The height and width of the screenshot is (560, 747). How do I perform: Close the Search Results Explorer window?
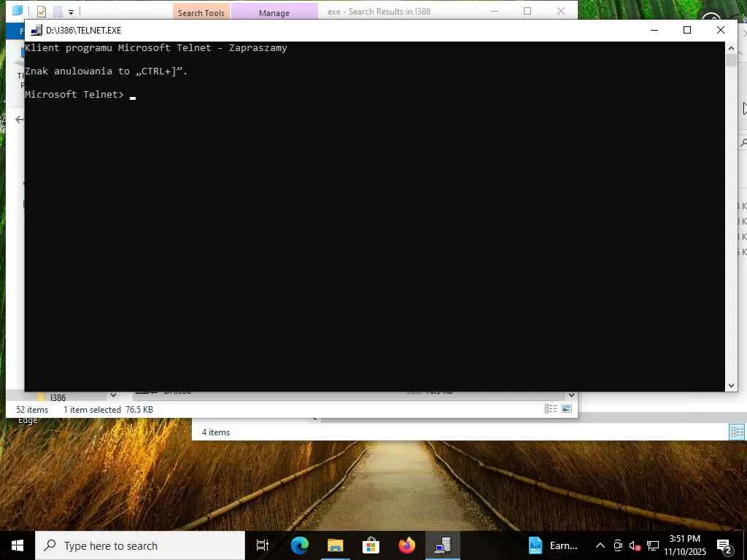(561, 11)
